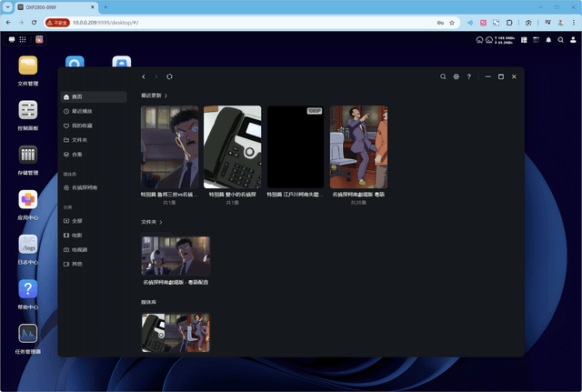This screenshot has width=582, height=392.
Task: Select 首页 home in the sidebar
Action: click(94, 97)
